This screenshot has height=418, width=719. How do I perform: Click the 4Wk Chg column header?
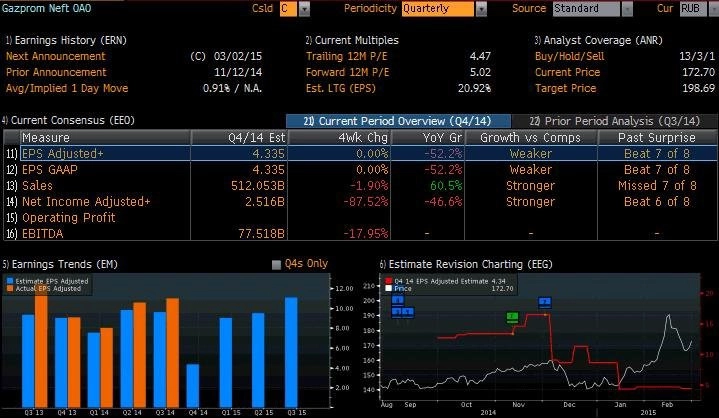339,138
